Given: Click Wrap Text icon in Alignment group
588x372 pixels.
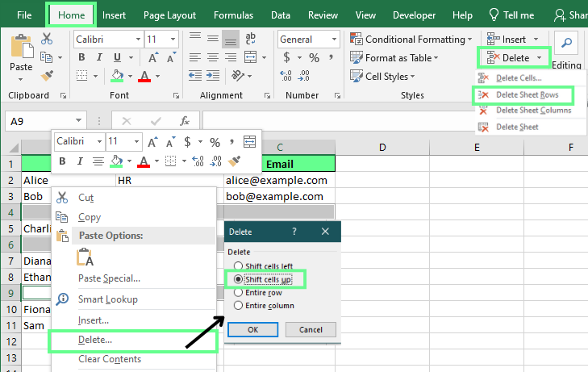Looking at the screenshot, I should (x=250, y=39).
